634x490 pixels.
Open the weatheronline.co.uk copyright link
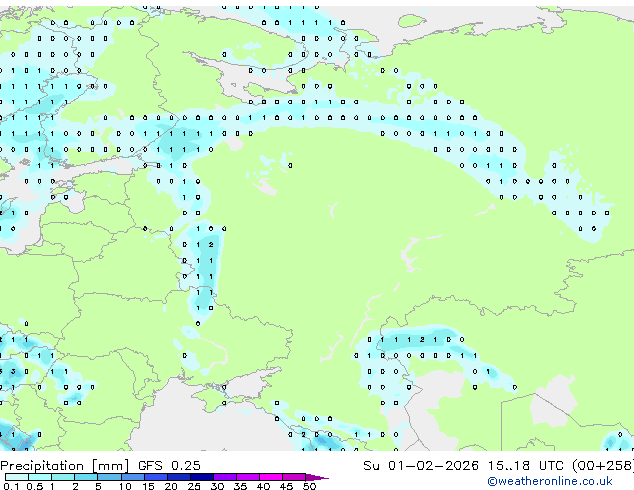(x=550, y=481)
